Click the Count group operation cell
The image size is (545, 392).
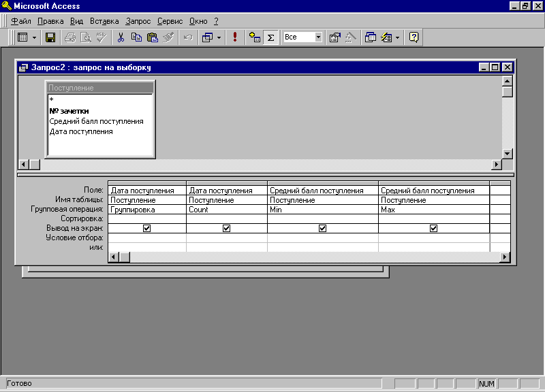[227, 210]
